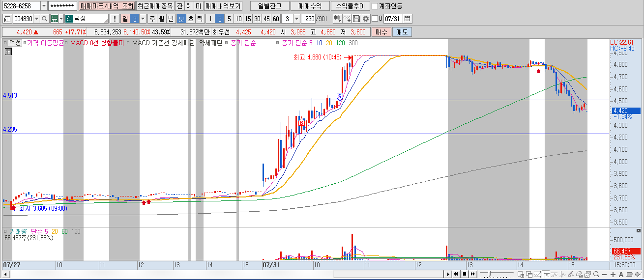The image size is (644, 280).
Task: Choose the 1-minute interval button
Action: click(x=210, y=19)
